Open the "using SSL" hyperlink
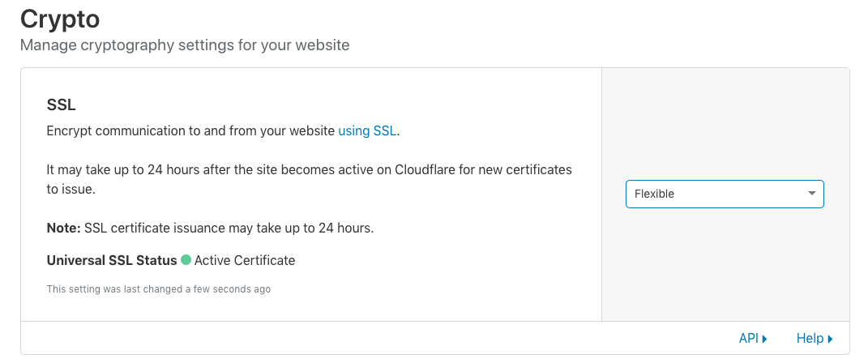This screenshot has height=363, width=868. click(367, 131)
